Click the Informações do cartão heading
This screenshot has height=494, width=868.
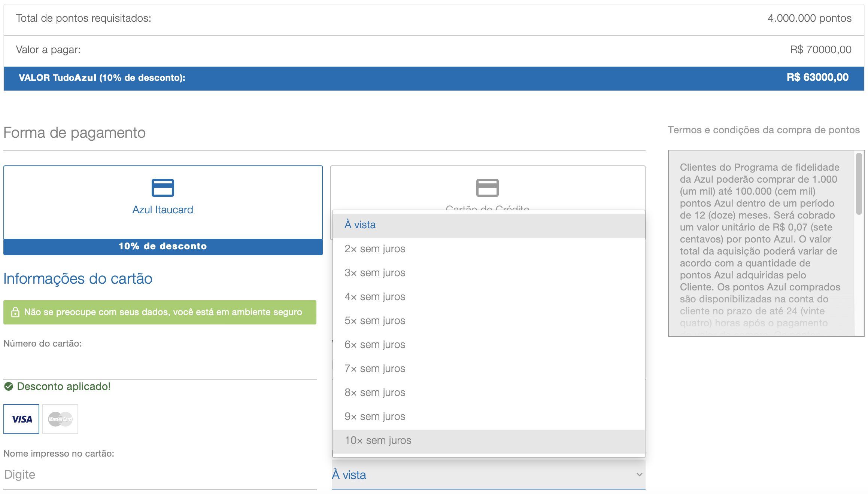point(78,279)
